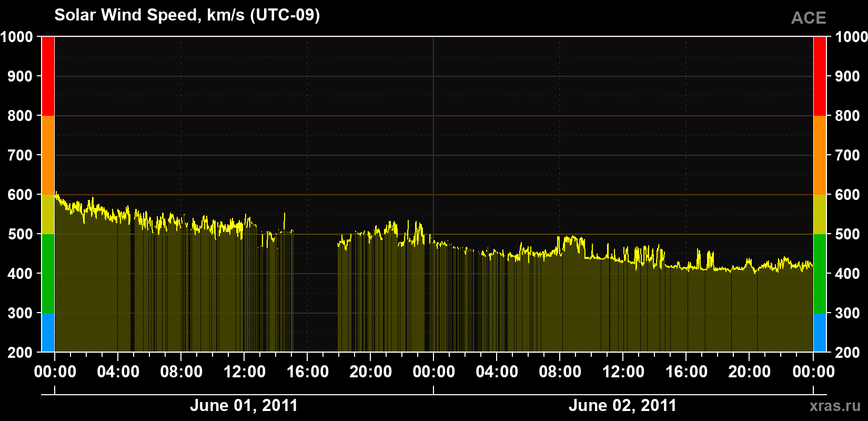The image size is (868, 421).
Task: Click the 600 label on the right axis
Action: pyautogui.click(x=847, y=195)
